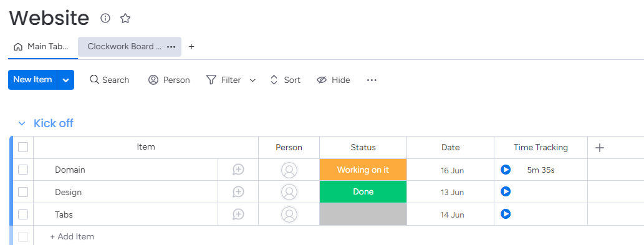Assign a person to the Tabs item
Screen dimensions: 644x245
coord(289,214)
